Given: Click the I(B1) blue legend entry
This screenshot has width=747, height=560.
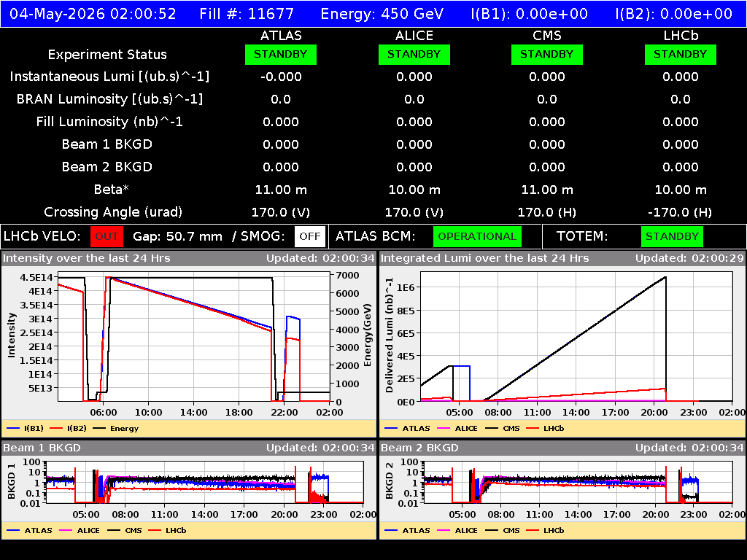Looking at the screenshot, I should (26, 428).
